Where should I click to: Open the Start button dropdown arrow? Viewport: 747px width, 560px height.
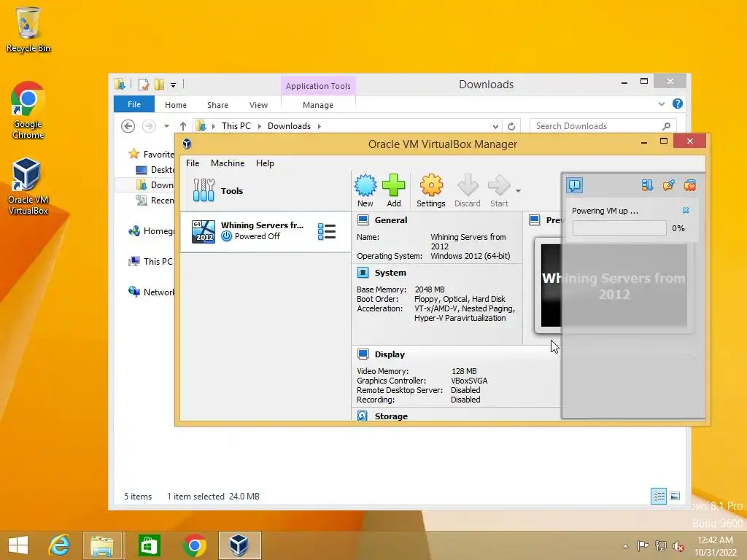(x=518, y=191)
